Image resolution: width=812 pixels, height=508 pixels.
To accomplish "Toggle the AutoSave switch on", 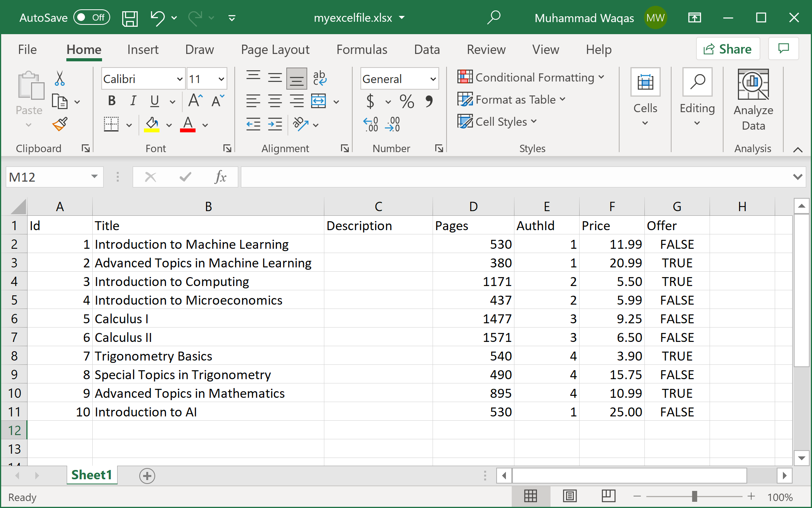I will click(92, 17).
